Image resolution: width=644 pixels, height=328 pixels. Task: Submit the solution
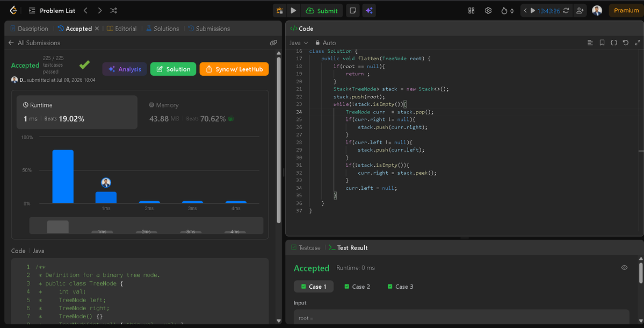click(x=322, y=11)
